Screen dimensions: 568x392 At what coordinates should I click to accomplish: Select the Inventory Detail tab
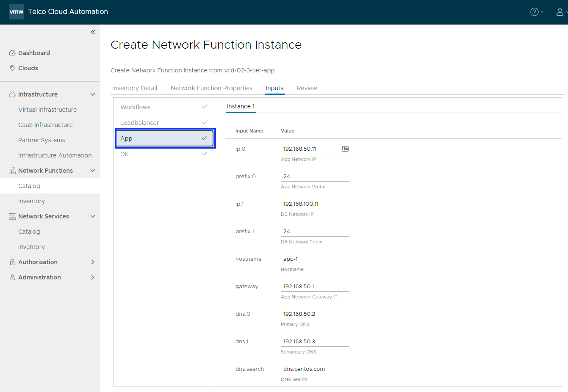point(134,88)
